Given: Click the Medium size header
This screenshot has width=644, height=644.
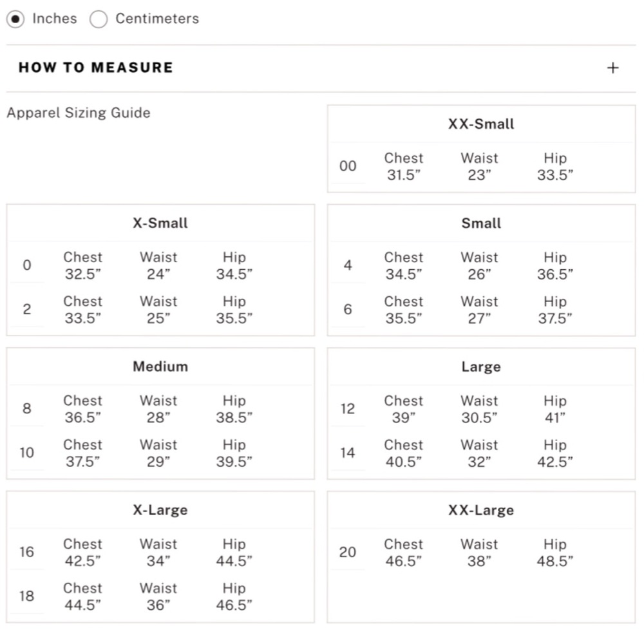Looking at the screenshot, I should 160,366.
